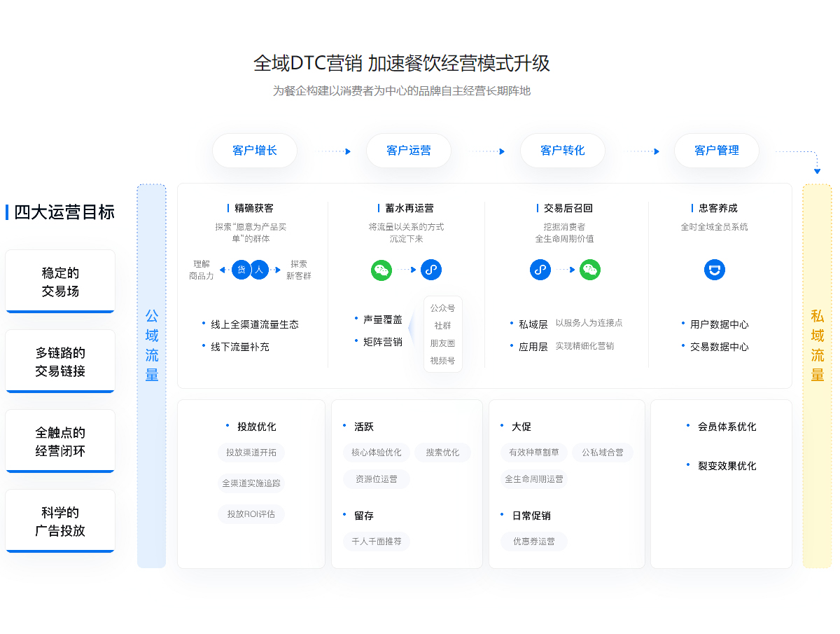Select the 客户转化 stage pill
The width and height of the screenshot is (840, 634).
[x=563, y=151]
